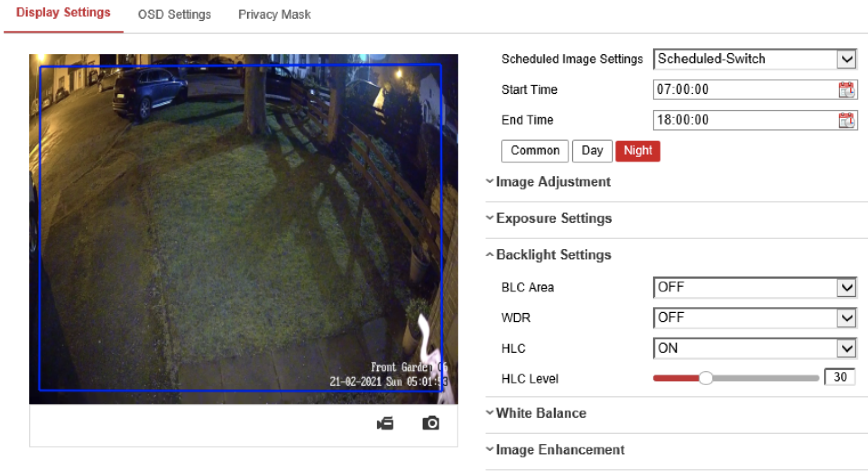Screen dimensions: 868x471
Task: Click the video record icon below preview
Action: (x=385, y=424)
